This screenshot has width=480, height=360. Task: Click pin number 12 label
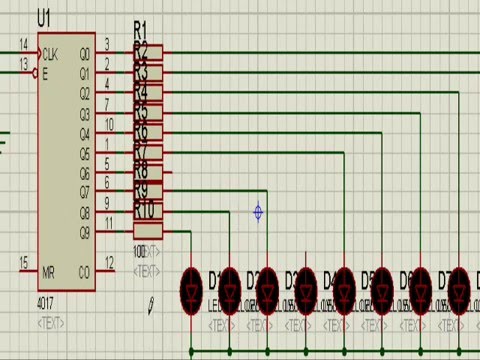[110, 263]
